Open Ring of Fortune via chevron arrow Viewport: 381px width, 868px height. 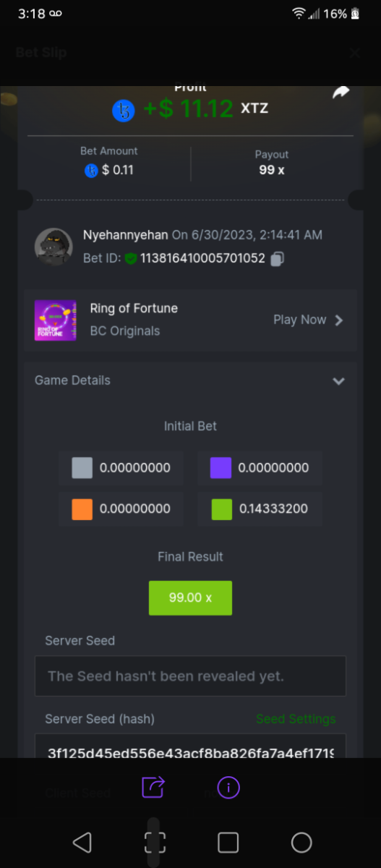[x=339, y=320]
